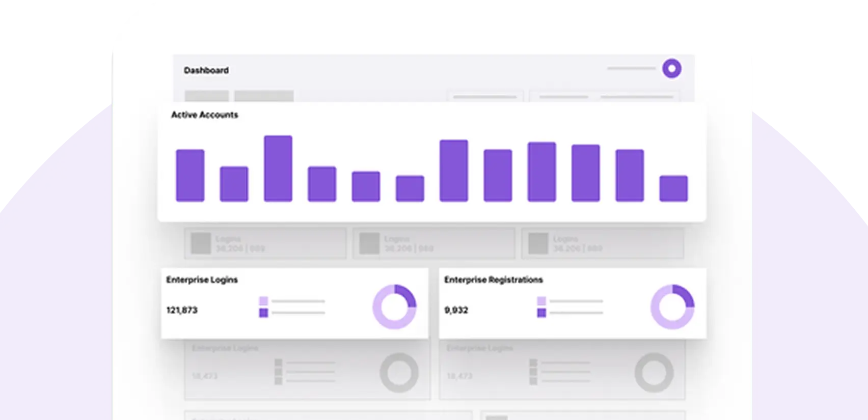This screenshot has width=868, height=420.
Task: Click light purple legend swatch in Enterprise Logins
Action: (263, 301)
